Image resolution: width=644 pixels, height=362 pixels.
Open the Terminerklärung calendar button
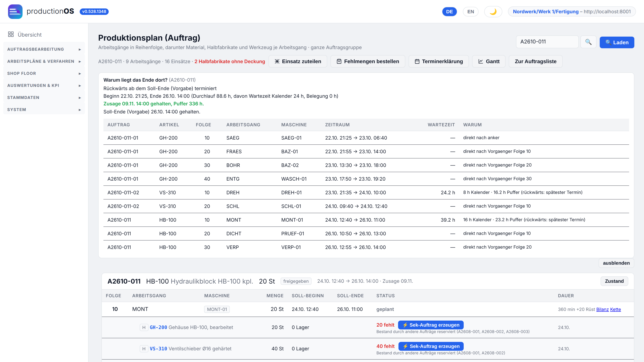(x=439, y=62)
